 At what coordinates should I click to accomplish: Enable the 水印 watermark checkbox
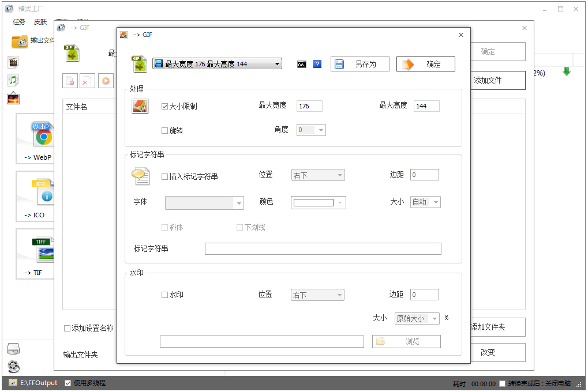pos(164,294)
